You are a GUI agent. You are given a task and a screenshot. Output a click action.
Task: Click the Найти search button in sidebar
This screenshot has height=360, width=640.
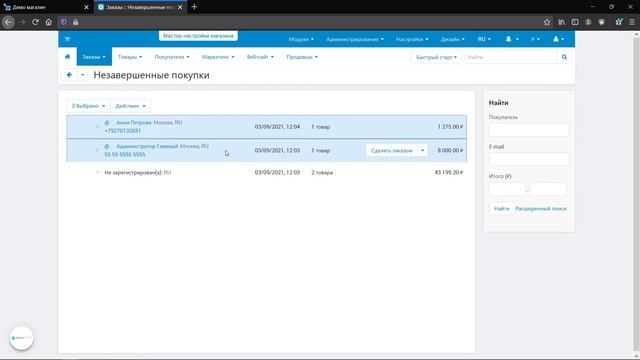(x=502, y=209)
